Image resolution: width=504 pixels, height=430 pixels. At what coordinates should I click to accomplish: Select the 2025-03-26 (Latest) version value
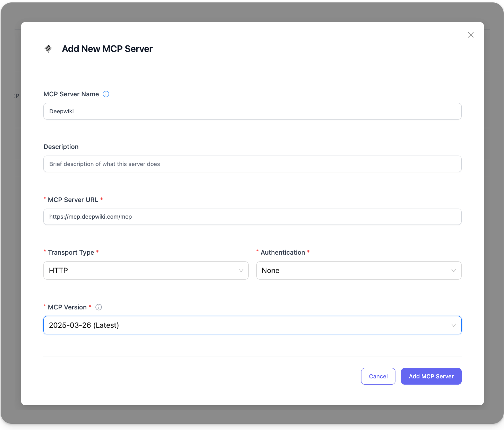pos(84,325)
